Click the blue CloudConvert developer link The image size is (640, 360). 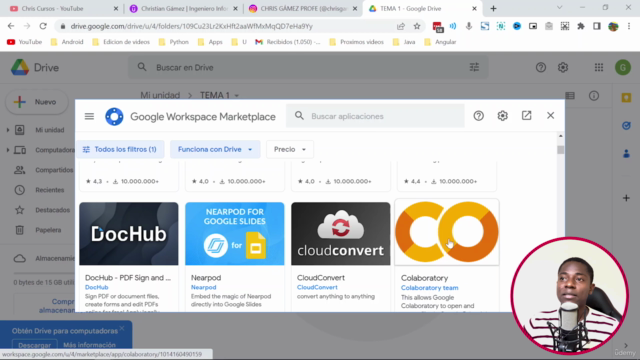pos(317,287)
